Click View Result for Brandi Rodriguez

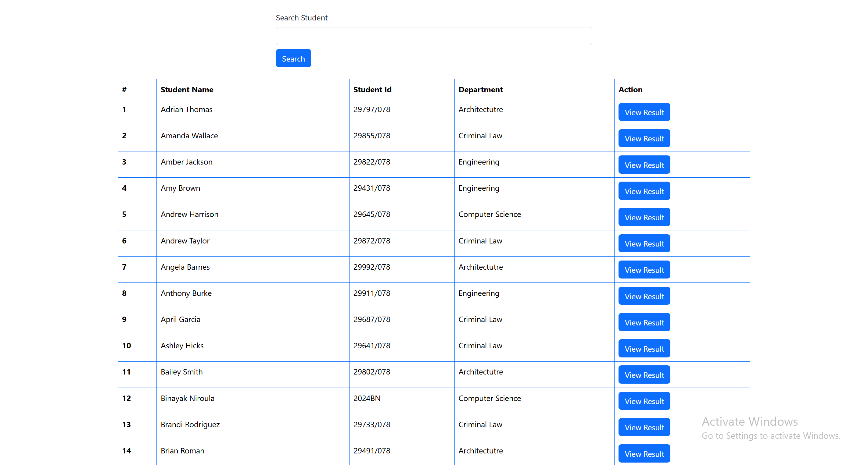click(x=644, y=427)
